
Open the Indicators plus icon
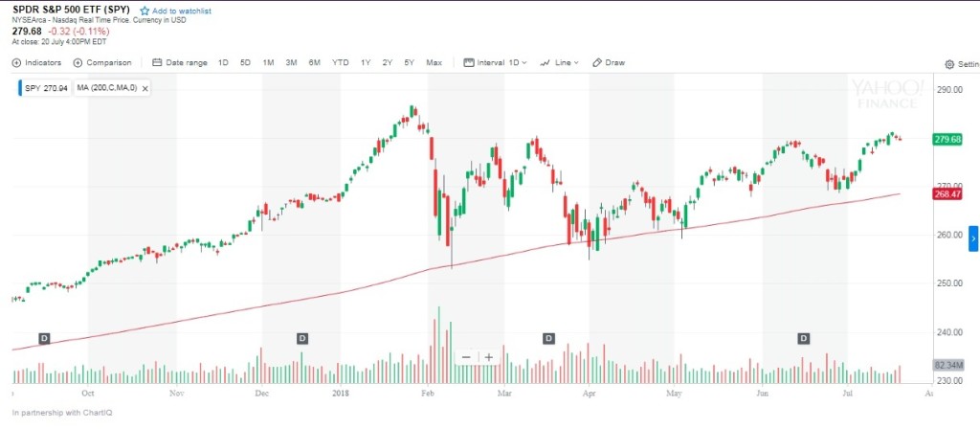[16, 63]
